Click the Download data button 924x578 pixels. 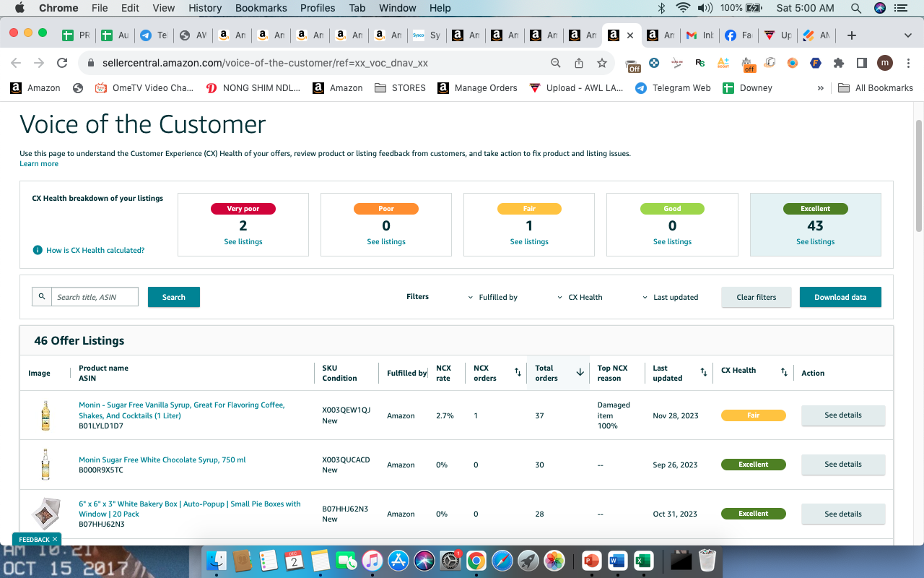tap(840, 297)
